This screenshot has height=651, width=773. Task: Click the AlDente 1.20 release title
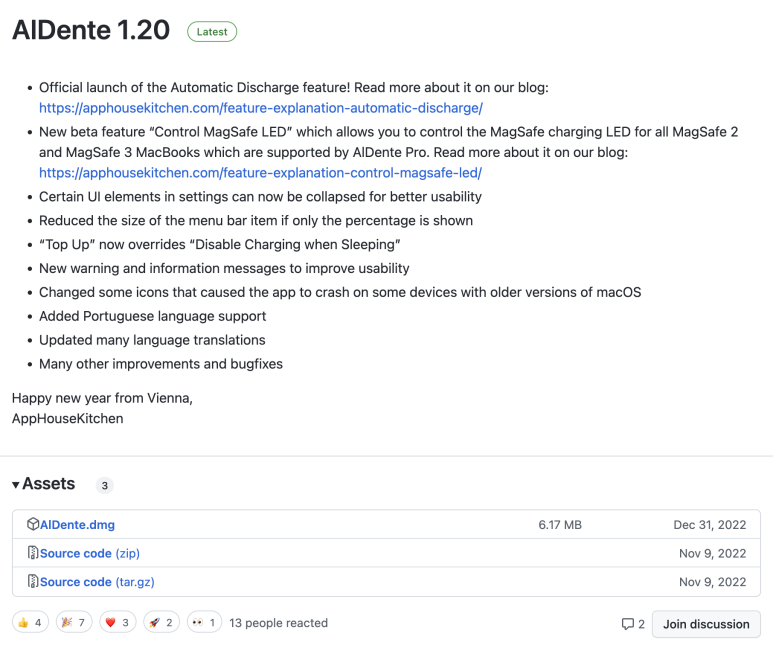click(x=91, y=30)
